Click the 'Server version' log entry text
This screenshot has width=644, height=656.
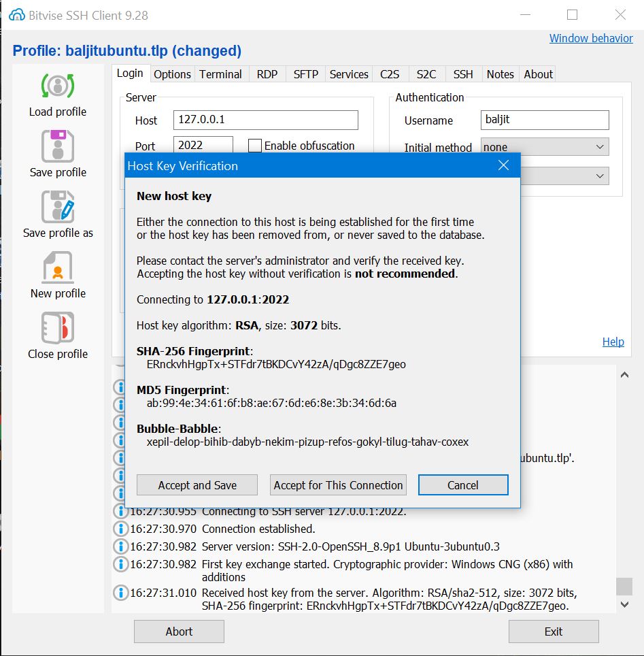[350, 546]
